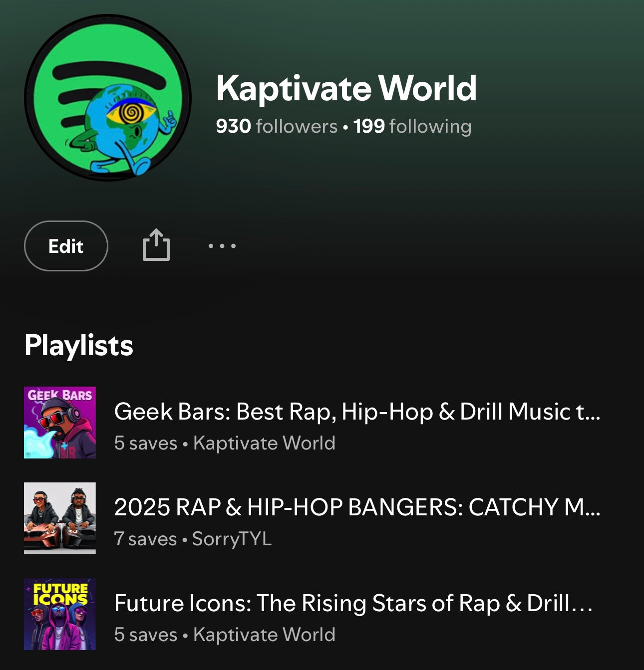The width and height of the screenshot is (644, 670).
Task: Select the '2025 RAP & HIP-HOP BANGERS' playlist title
Action: 357,507
